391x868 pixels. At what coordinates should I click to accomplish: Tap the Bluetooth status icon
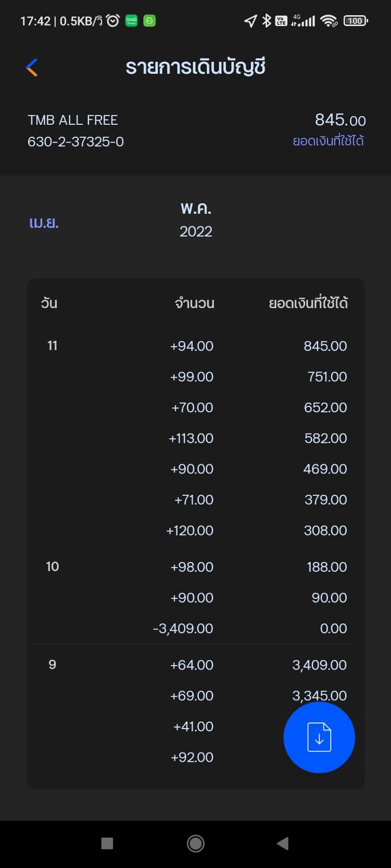click(266, 21)
